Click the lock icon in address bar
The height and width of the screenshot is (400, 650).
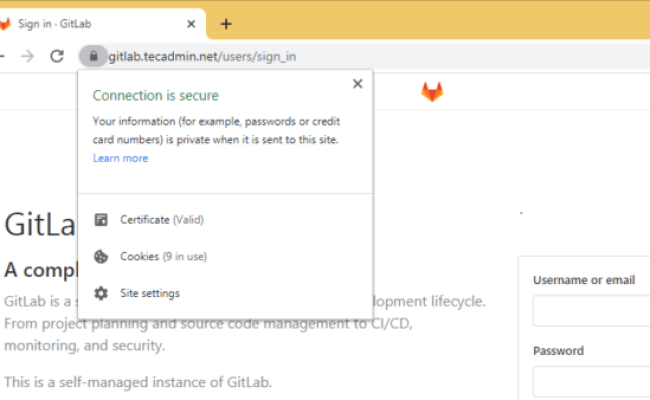[x=93, y=56]
